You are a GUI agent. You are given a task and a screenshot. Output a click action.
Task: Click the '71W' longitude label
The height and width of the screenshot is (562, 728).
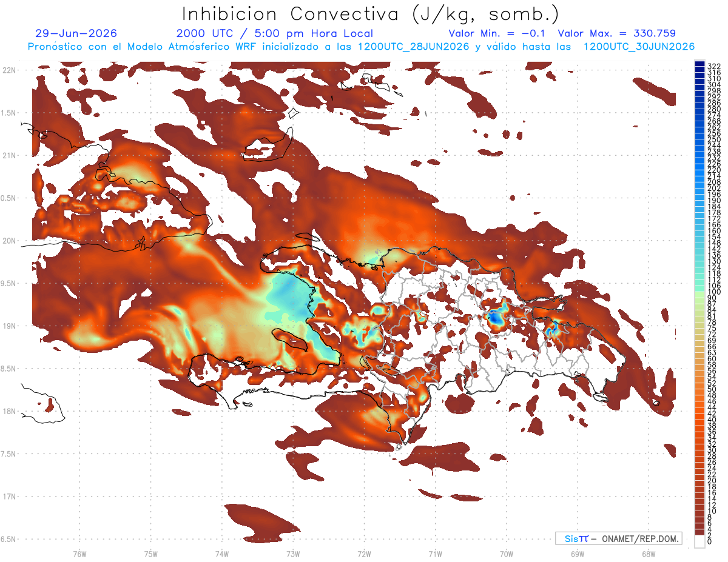coord(435,553)
